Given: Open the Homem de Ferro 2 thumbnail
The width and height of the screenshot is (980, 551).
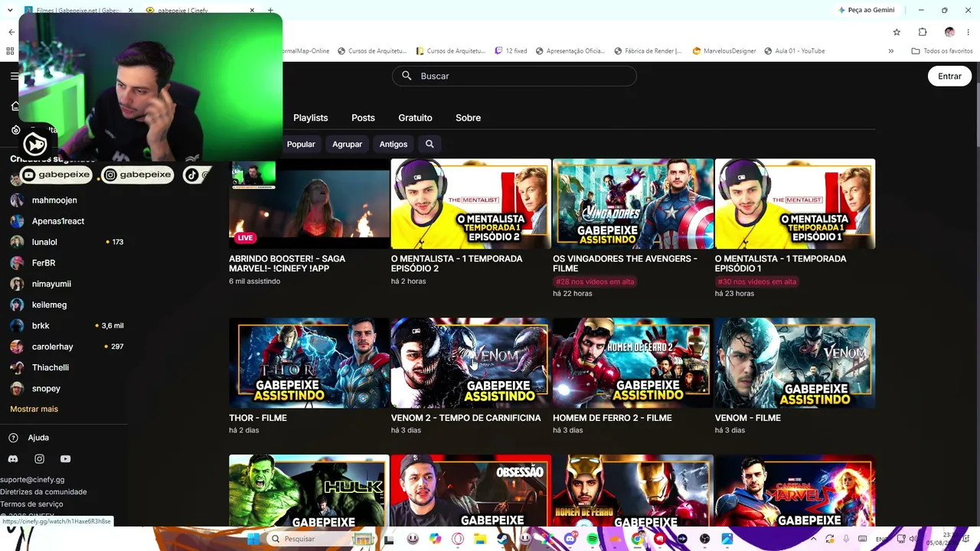Looking at the screenshot, I should 633,363.
